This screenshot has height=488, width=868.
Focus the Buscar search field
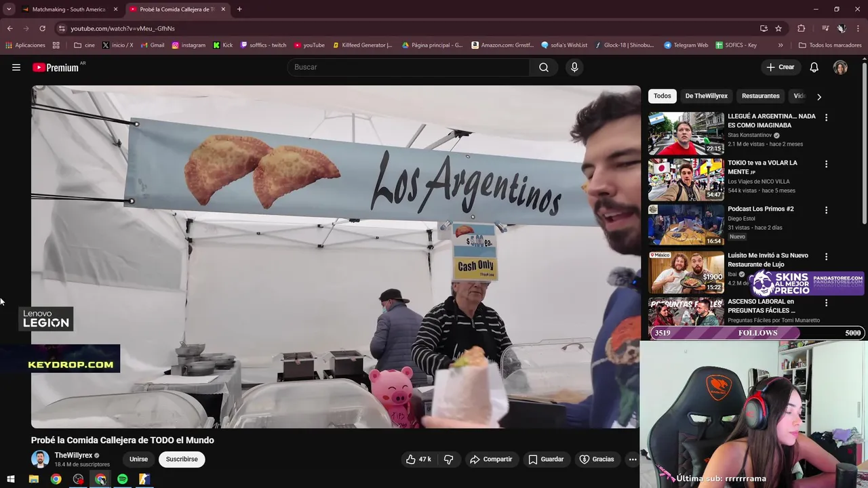pos(408,67)
